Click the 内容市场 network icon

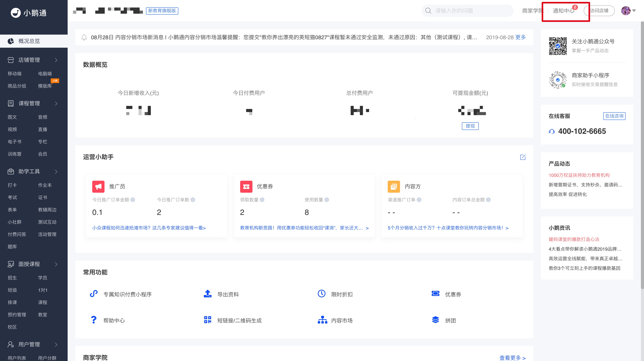pyautogui.click(x=323, y=320)
